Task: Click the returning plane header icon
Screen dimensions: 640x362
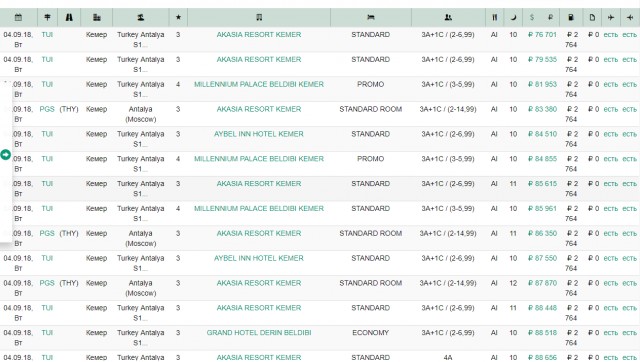Action: coord(629,17)
